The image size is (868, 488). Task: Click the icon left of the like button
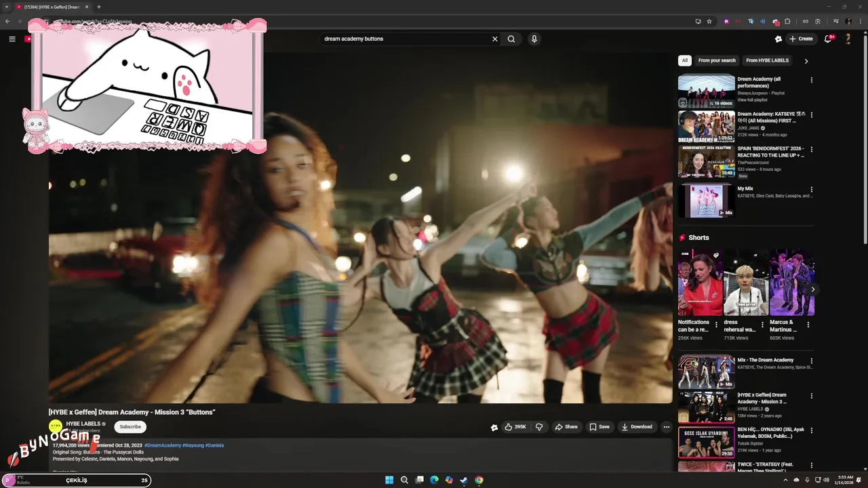(494, 427)
